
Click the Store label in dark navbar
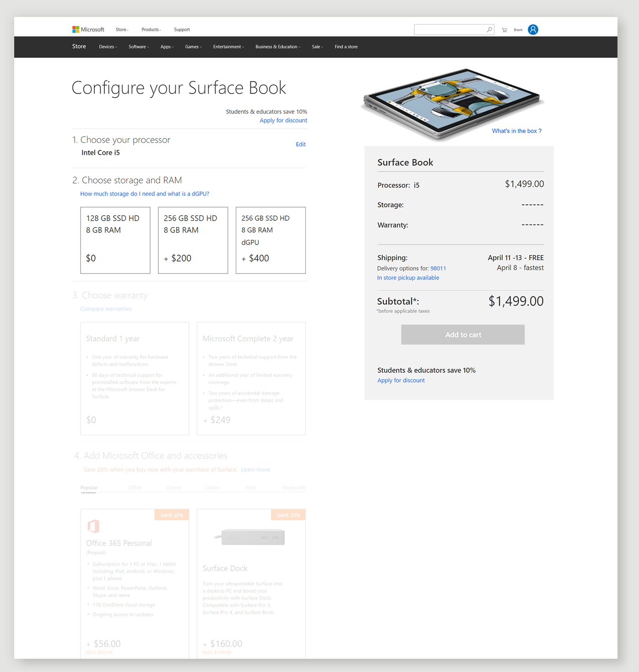(x=79, y=46)
